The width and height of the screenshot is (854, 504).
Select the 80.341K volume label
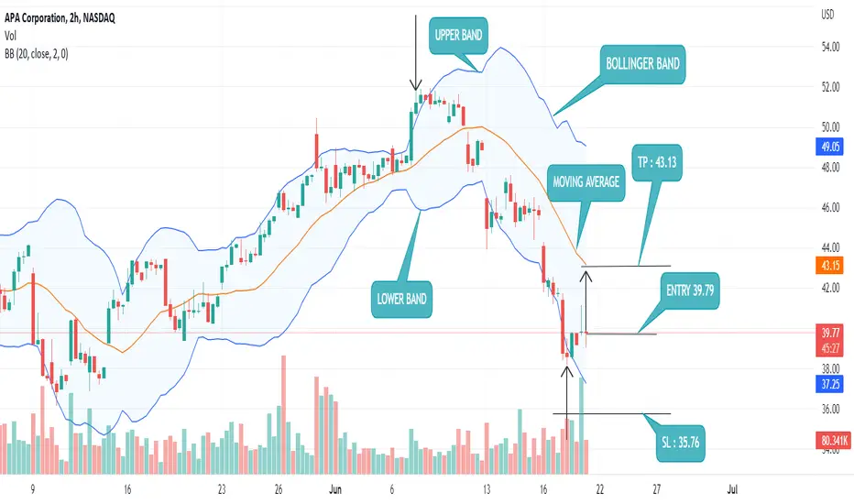click(x=834, y=440)
